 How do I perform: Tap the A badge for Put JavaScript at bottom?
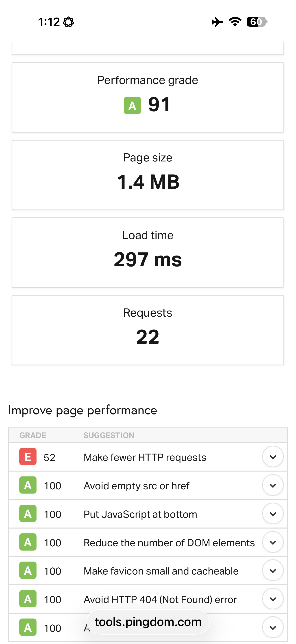(28, 514)
